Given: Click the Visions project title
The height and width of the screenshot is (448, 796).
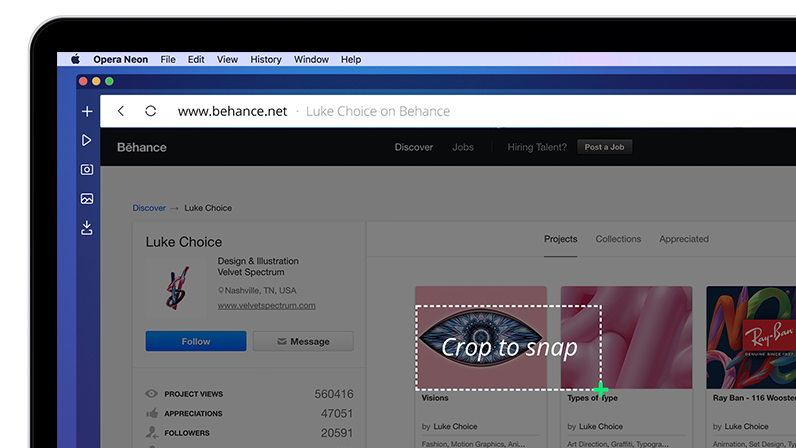Looking at the screenshot, I should tap(435, 398).
